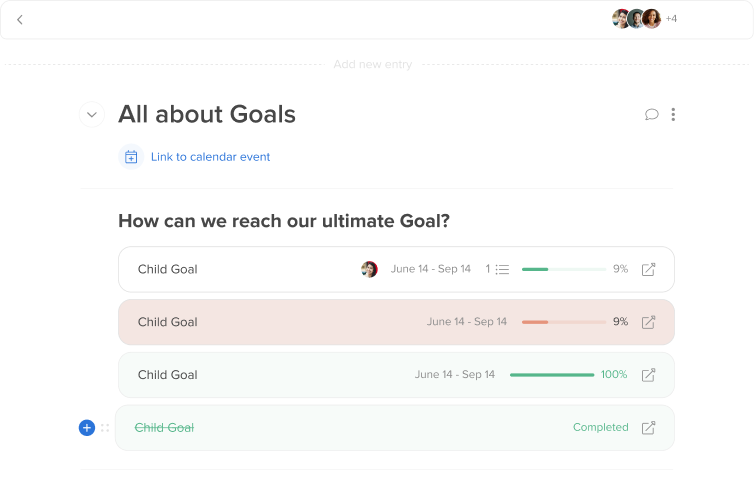Image resolution: width=754 pixels, height=496 pixels.
Task: Open red Child Goal external link icon
Action: coord(648,322)
